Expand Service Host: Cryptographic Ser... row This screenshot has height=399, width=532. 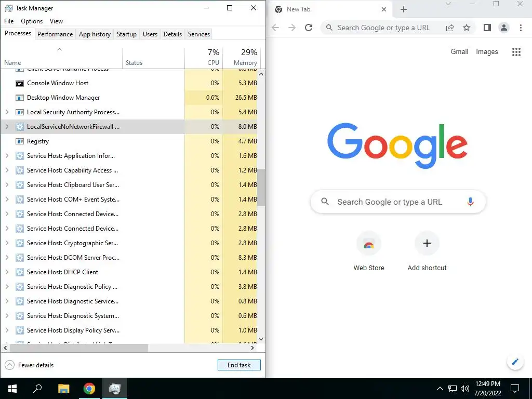(x=7, y=243)
